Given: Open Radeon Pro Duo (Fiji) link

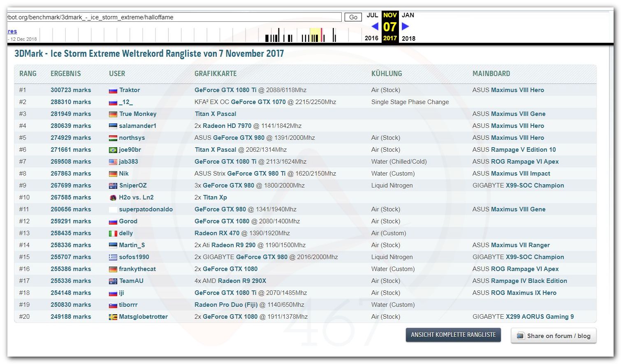Looking at the screenshot, I should (x=226, y=305).
